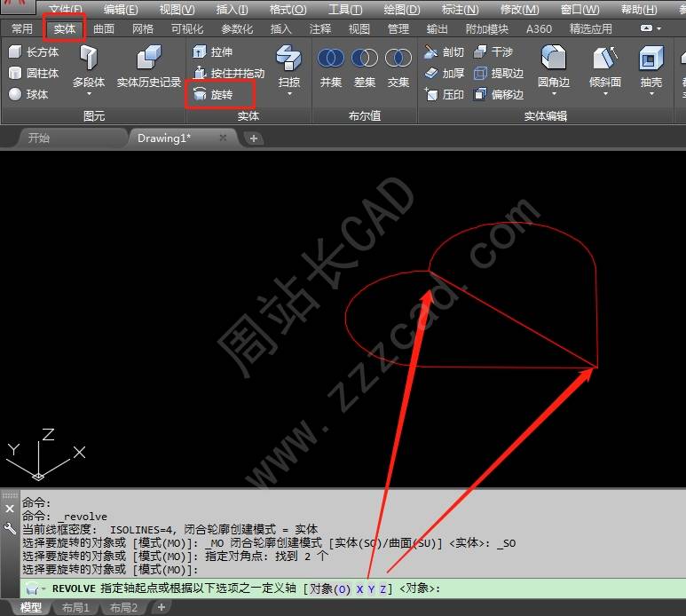Click the Solid History (实体历史记录) icon
The image size is (686, 616).
149,59
